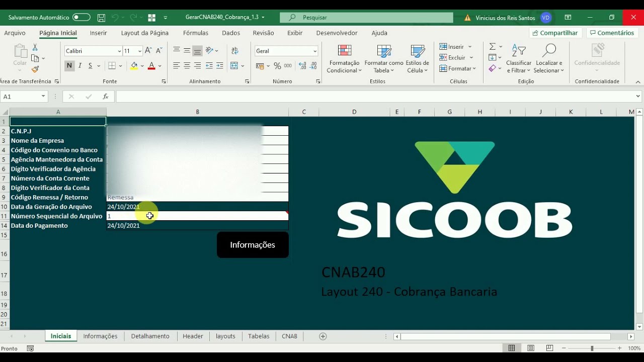Collapse the ribbon with chevron arrow
The image size is (644, 362).
[x=638, y=81]
